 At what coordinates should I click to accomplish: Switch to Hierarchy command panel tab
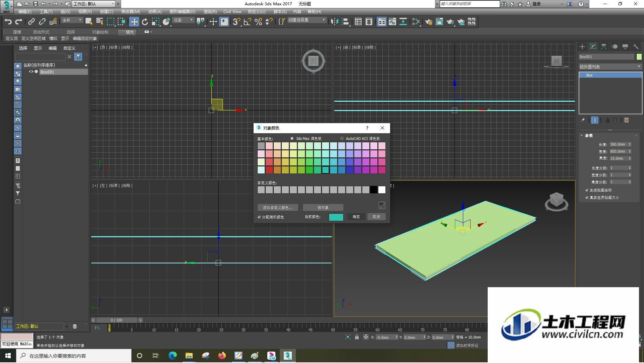[x=604, y=47]
